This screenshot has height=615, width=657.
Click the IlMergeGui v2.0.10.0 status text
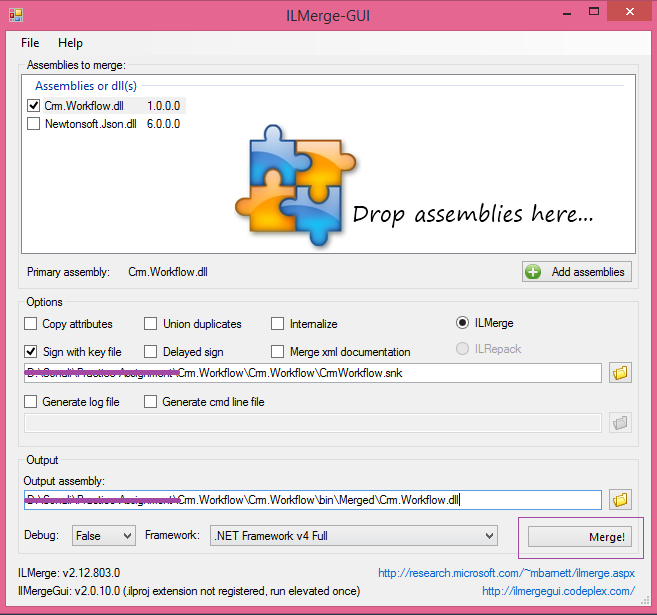point(189,591)
